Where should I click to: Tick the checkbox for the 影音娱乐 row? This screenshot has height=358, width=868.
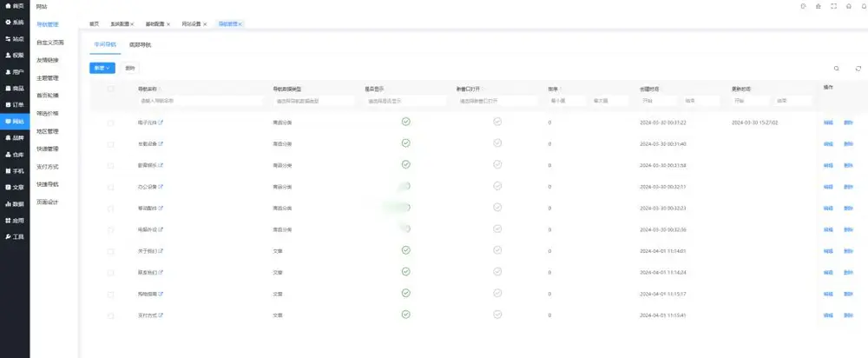(111, 165)
